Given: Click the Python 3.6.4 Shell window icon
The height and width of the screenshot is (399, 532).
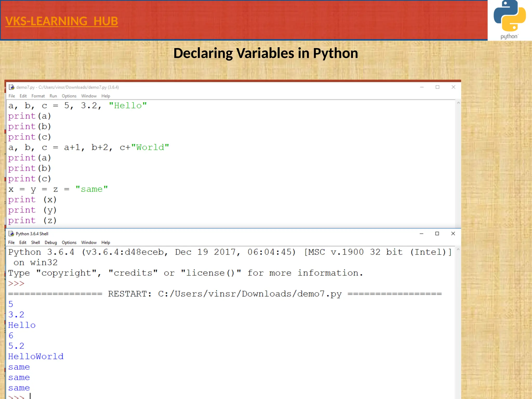Looking at the screenshot, I should click(11, 234).
